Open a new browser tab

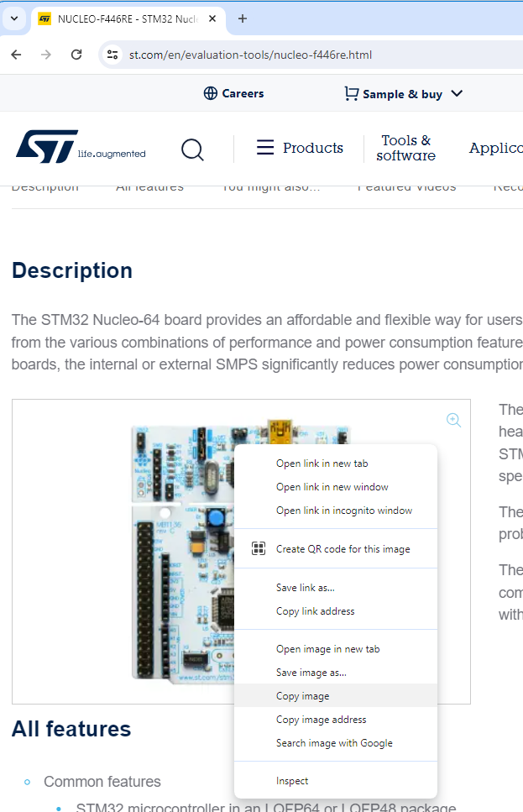click(243, 18)
